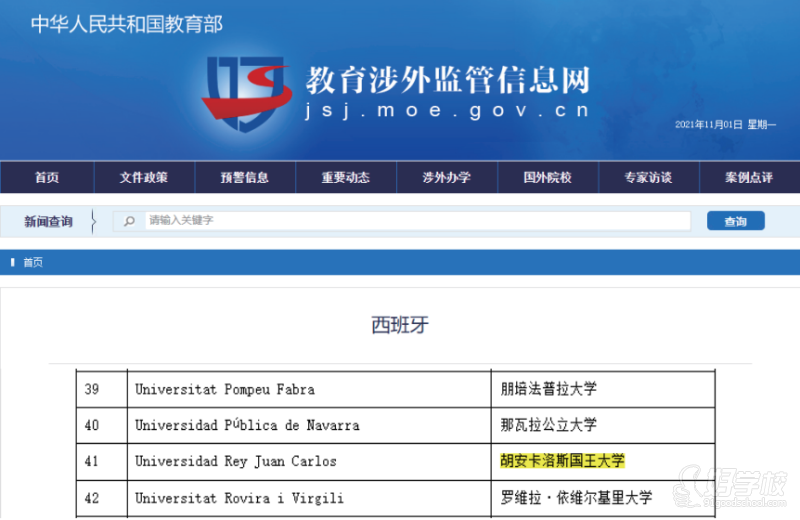Image resolution: width=800 pixels, height=520 pixels.
Task: Open the 预警信息 menu item
Action: point(245,178)
